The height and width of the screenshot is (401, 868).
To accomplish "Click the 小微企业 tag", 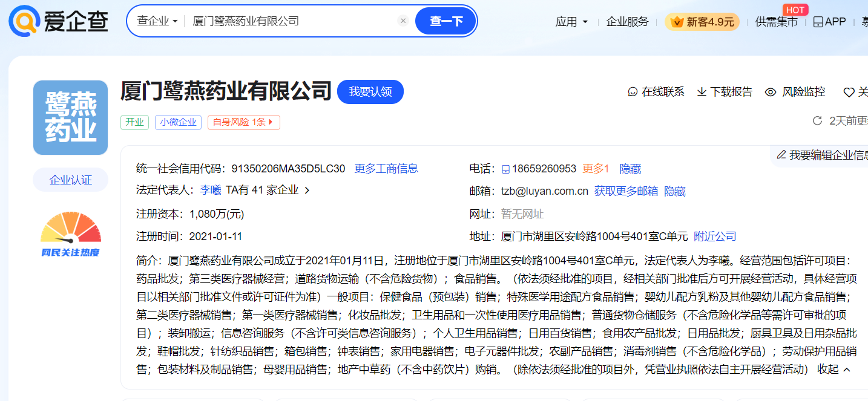I will [178, 122].
